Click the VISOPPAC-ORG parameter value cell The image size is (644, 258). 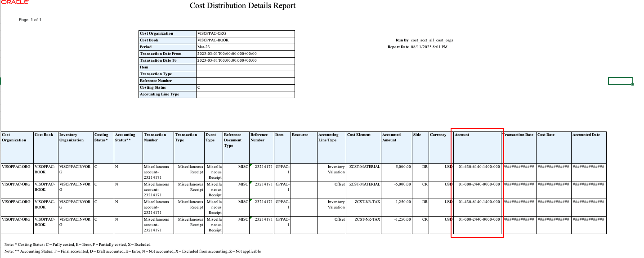(246, 33)
